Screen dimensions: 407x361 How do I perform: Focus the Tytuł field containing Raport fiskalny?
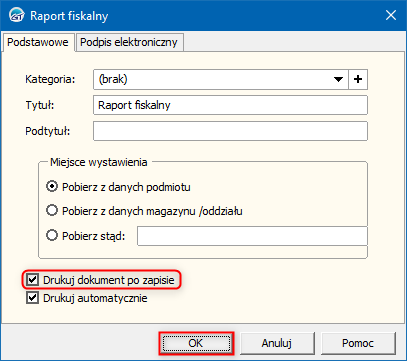(230, 105)
